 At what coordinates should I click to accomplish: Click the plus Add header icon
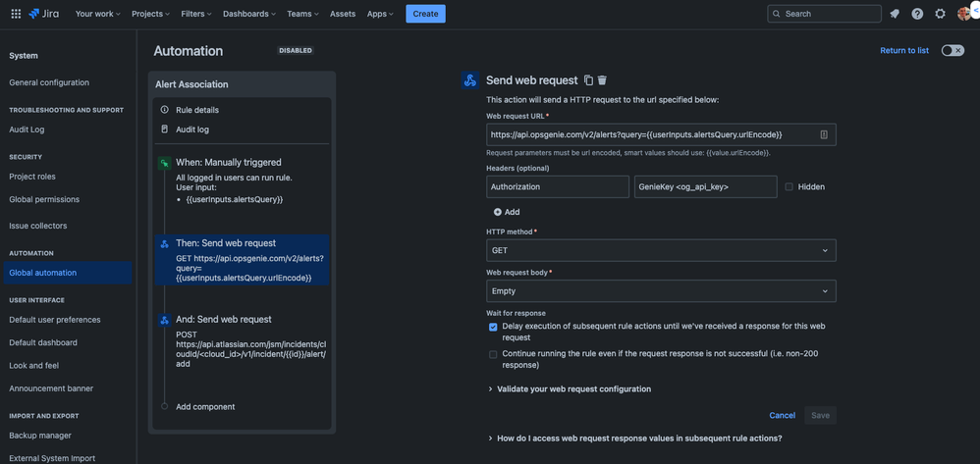(x=498, y=212)
